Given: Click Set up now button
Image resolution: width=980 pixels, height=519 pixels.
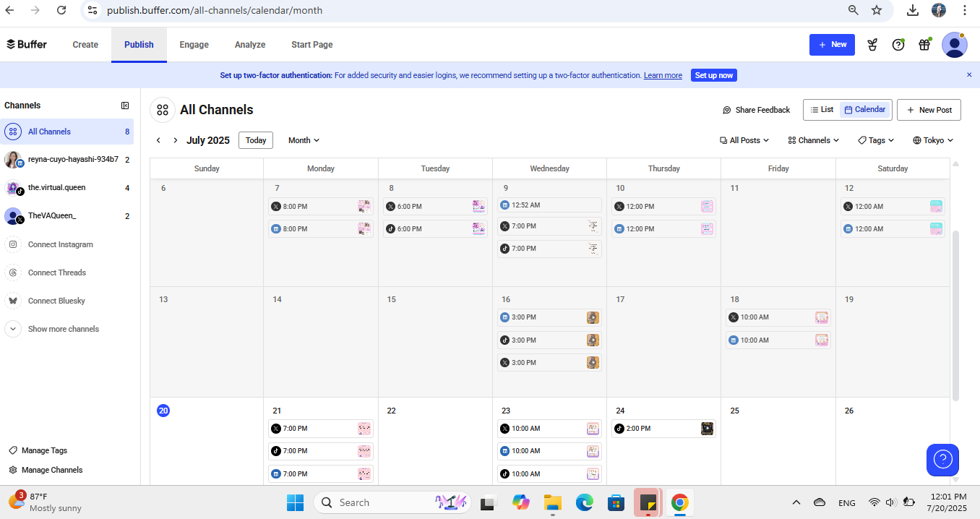Looking at the screenshot, I should [714, 75].
